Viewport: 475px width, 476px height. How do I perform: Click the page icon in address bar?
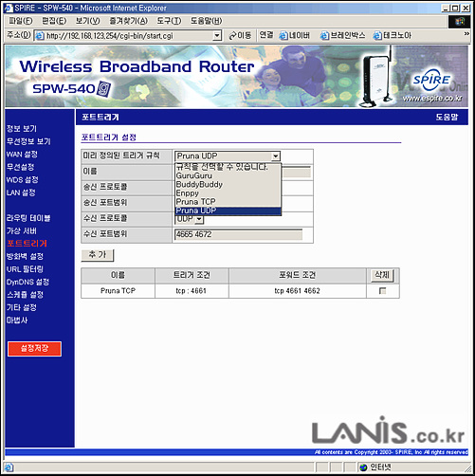click(x=39, y=36)
